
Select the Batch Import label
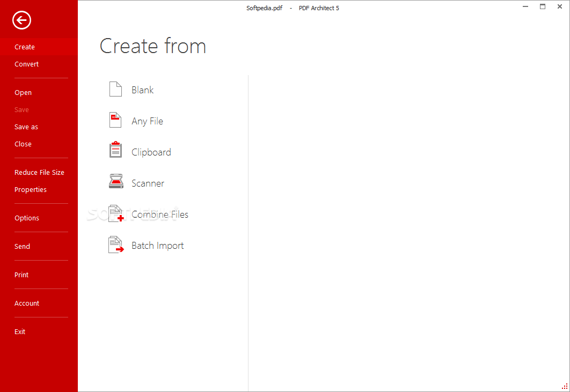click(x=158, y=246)
